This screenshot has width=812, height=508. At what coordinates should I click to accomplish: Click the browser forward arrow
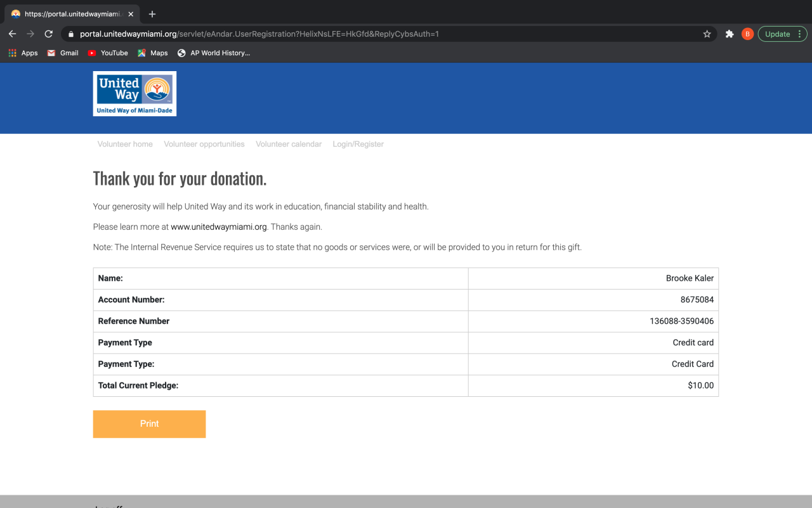point(30,34)
